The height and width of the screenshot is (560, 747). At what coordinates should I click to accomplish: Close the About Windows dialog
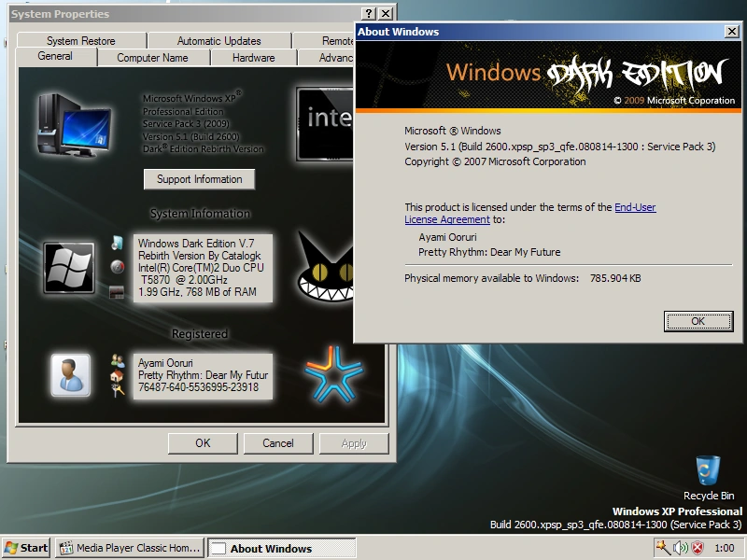pyautogui.click(x=732, y=32)
